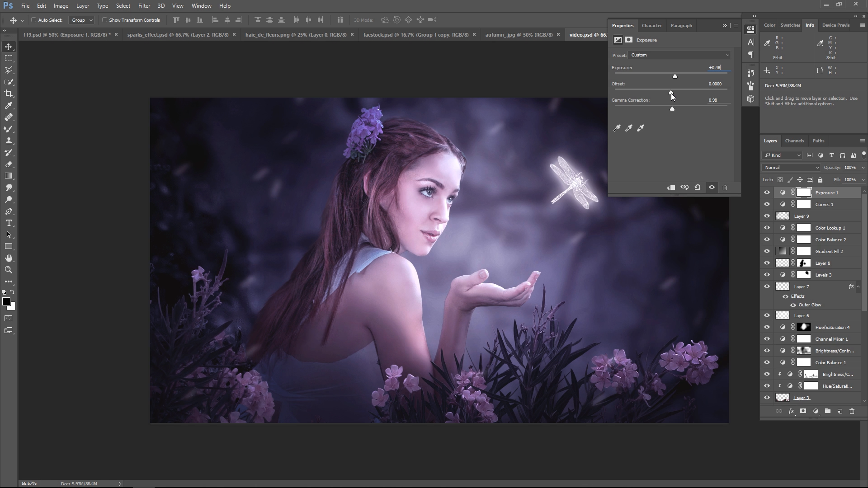Select the Healing Brush tool
Screen dimensions: 868x488
9,117
